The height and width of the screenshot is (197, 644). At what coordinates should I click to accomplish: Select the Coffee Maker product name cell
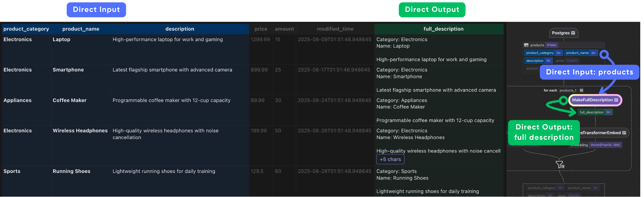69,100
